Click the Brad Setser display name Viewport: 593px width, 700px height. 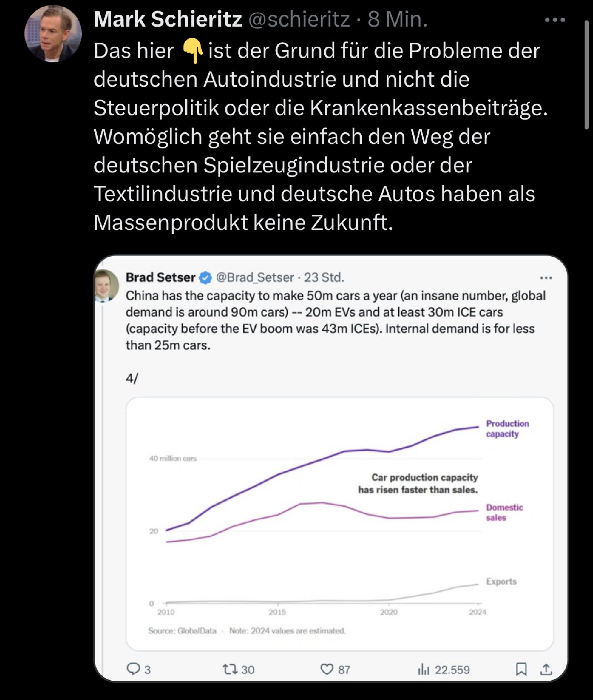(160, 278)
